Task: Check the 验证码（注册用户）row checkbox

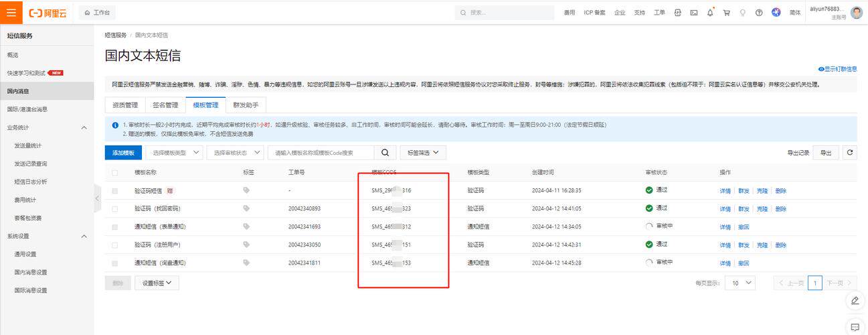Action: tap(115, 245)
